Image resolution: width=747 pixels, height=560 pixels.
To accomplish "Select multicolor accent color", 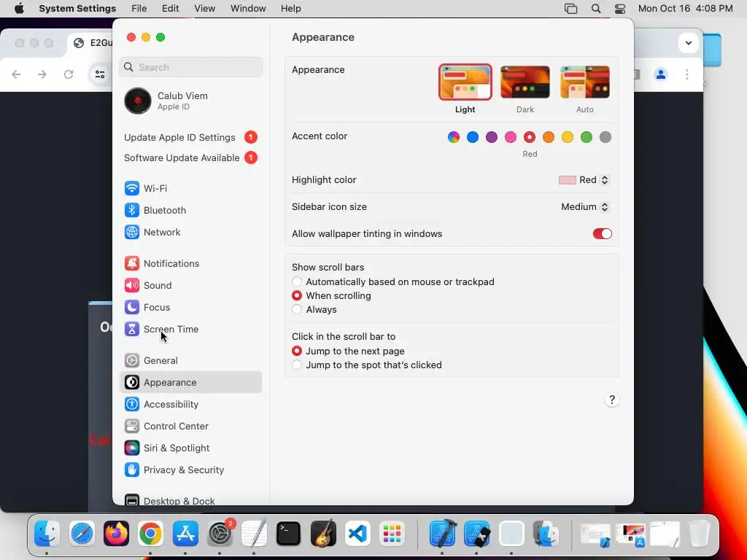I will [x=454, y=137].
